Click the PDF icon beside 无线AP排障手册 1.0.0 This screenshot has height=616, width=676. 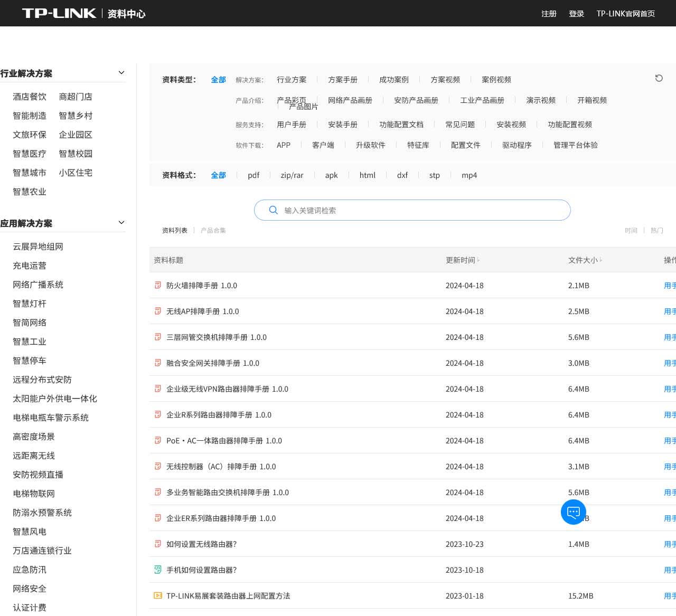(157, 311)
